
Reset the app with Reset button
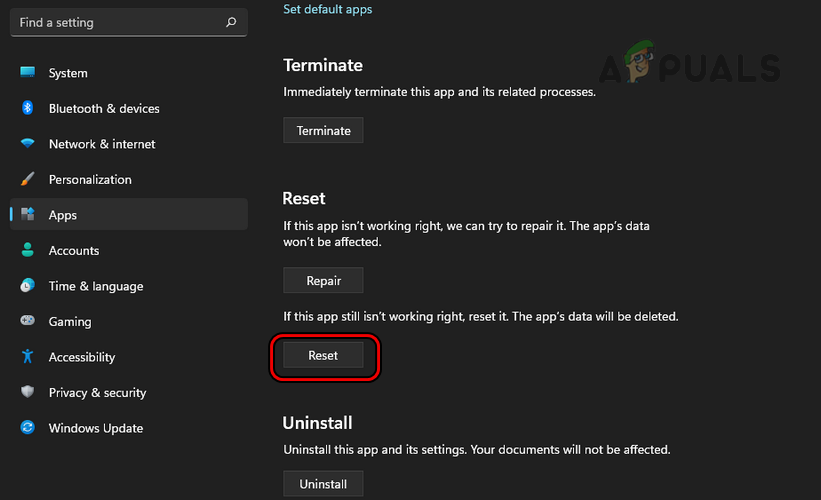pyautogui.click(x=323, y=355)
